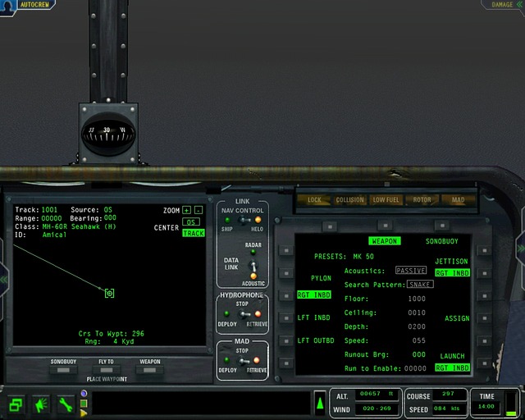Open the wrench options icon
Viewport: 525px width, 420px height.
tap(66, 404)
